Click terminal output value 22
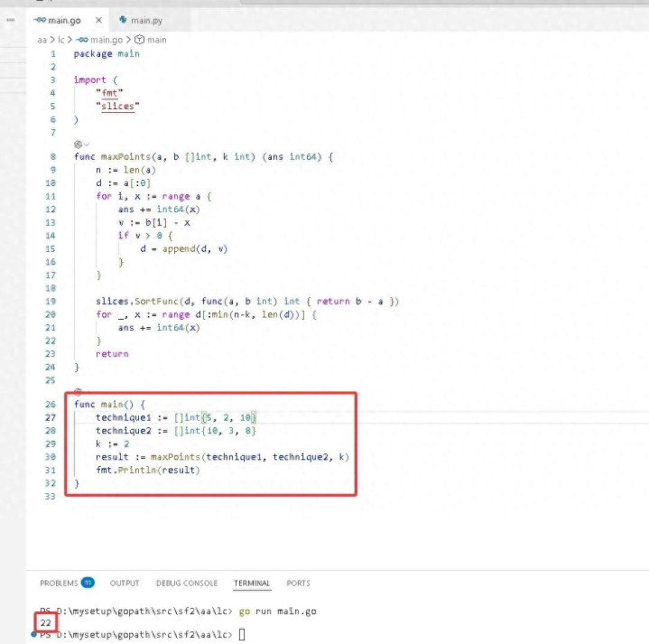This screenshot has width=649, height=644. (x=45, y=623)
